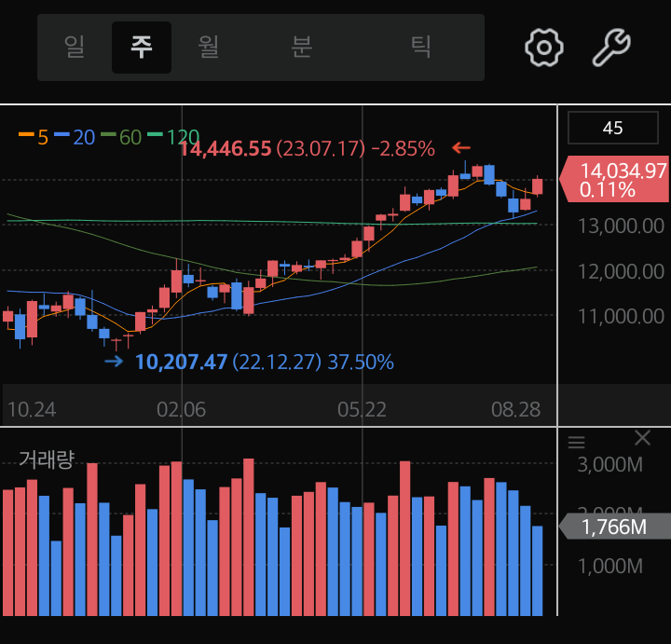
Task: Click the 08.28 date axis label
Action: 515,409
